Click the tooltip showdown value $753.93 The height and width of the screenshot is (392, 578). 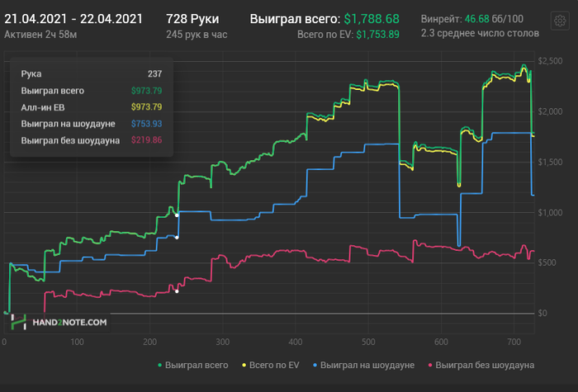tap(147, 124)
